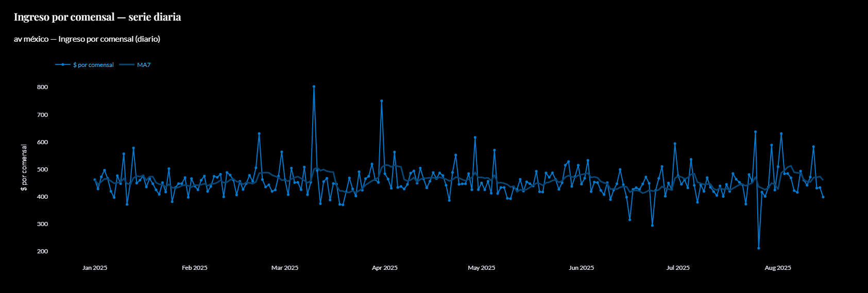Toggle the '$ por comensal' legend entry
The height and width of the screenshot is (293, 868).
point(93,65)
